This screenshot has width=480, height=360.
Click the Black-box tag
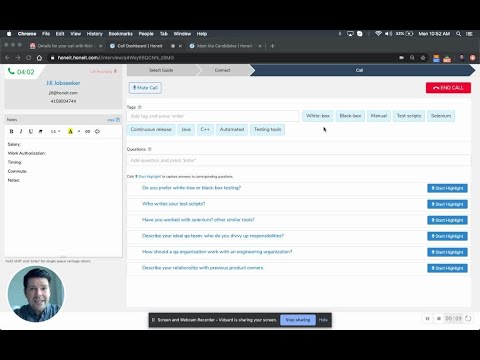tap(350, 116)
